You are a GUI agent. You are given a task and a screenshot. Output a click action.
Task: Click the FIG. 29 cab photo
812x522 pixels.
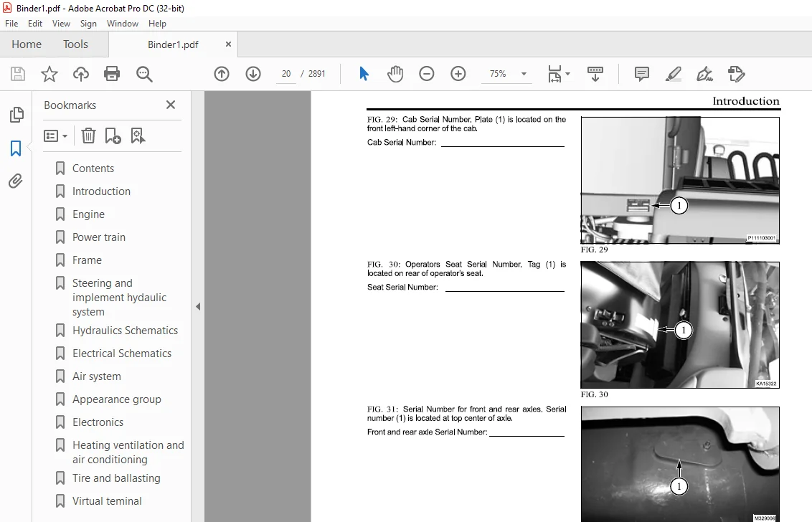click(680, 180)
